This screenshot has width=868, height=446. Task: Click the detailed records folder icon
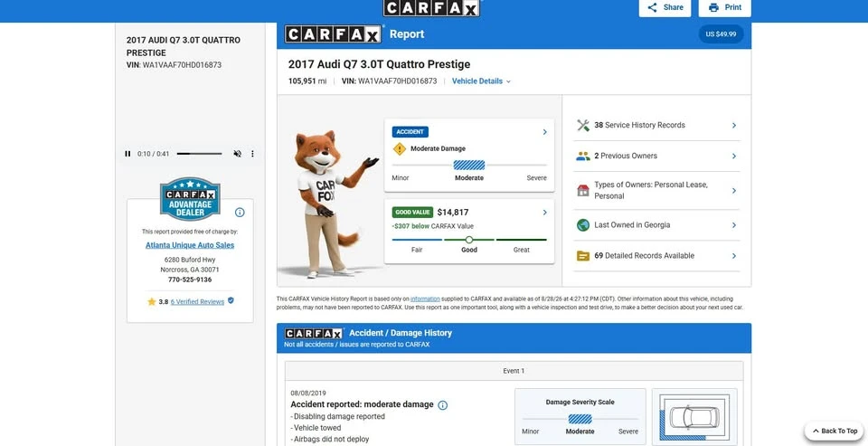[583, 256]
